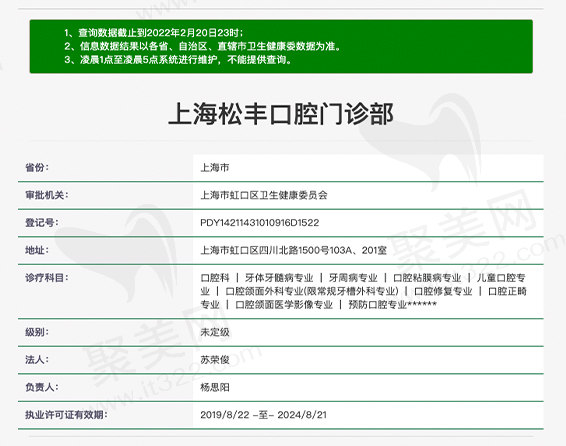The height and width of the screenshot is (446, 566).
Task: Click 牙体牙髓病专业 in departments
Action: pos(279,277)
